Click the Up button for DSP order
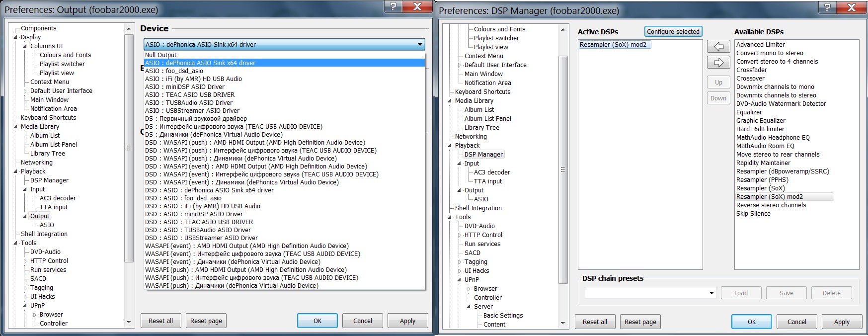Screen dimensions: 868x336 tap(718, 82)
